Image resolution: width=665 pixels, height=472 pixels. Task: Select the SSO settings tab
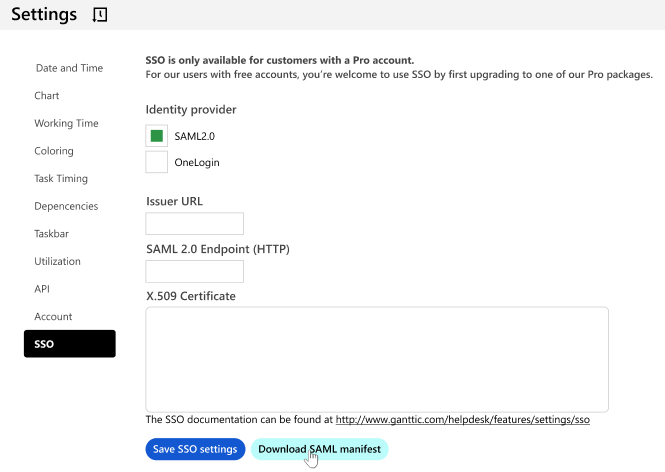(70, 344)
